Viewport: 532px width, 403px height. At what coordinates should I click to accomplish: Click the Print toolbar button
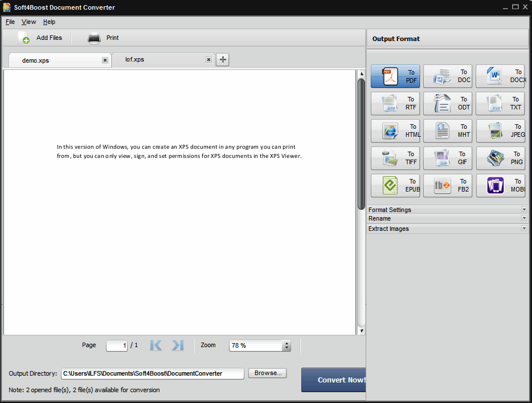(103, 38)
